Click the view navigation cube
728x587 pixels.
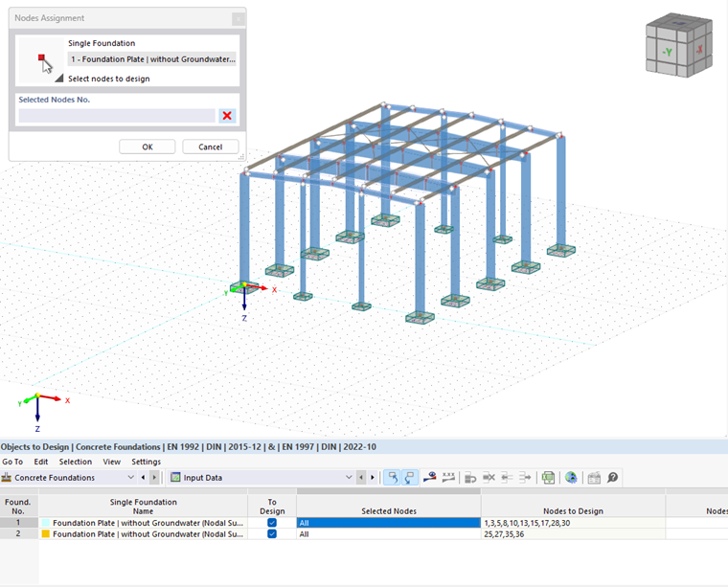coord(679,45)
